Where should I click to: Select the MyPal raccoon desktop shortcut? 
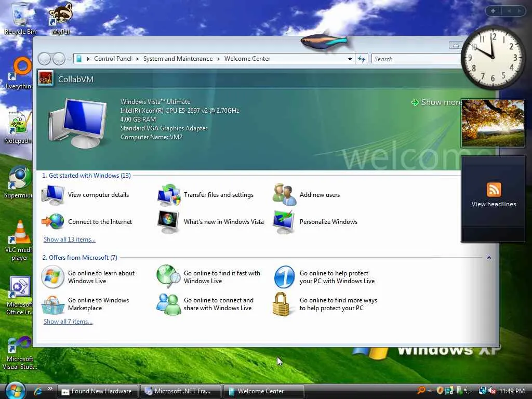pyautogui.click(x=60, y=19)
